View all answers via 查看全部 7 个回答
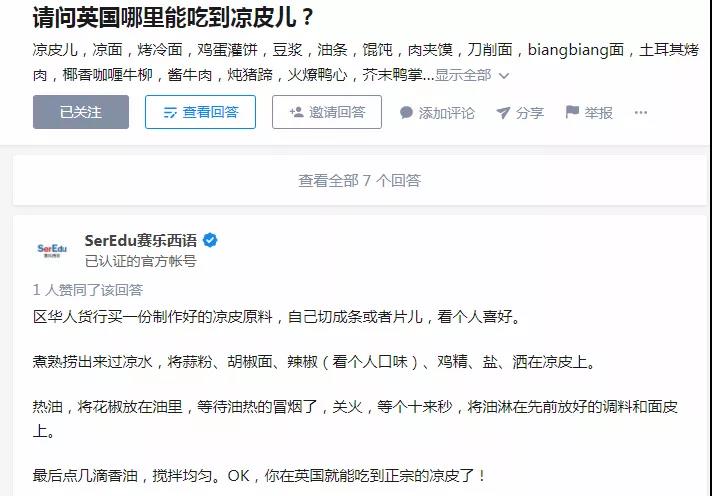Screen dimensions: 712x496 click(360, 181)
